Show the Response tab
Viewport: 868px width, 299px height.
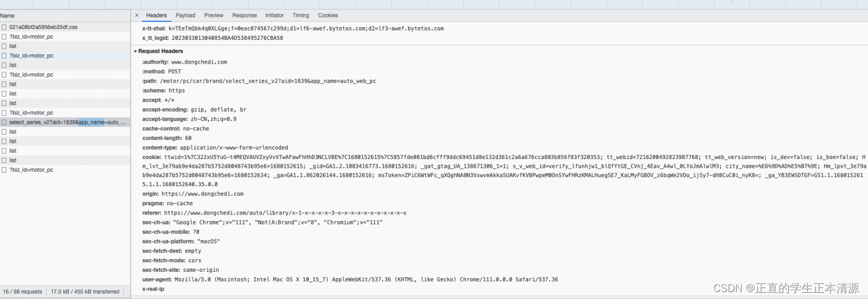[244, 16]
